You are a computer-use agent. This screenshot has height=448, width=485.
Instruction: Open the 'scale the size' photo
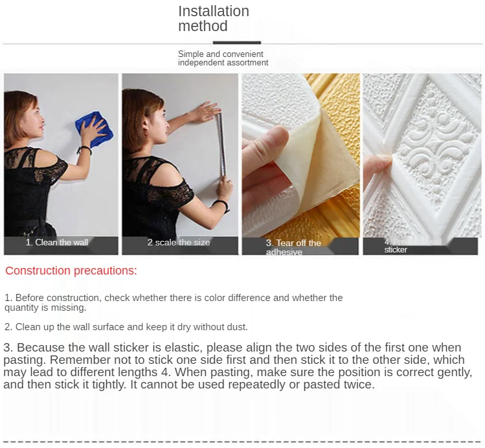click(180, 164)
